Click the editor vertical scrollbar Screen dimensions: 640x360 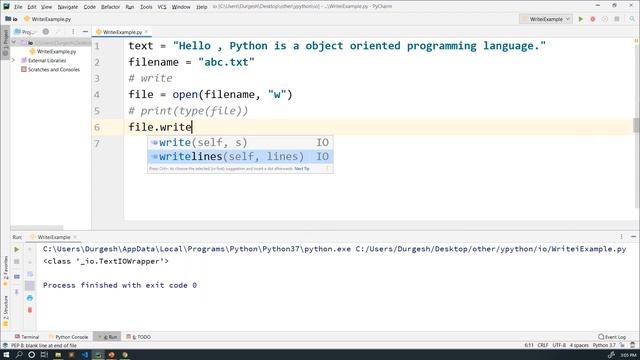pos(636,125)
